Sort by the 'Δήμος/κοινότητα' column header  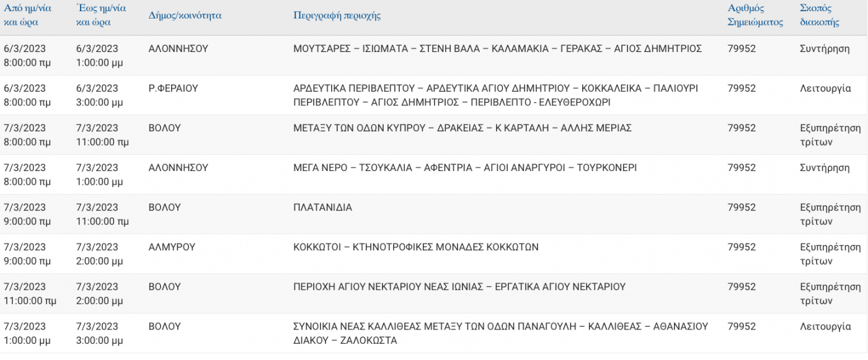(185, 15)
